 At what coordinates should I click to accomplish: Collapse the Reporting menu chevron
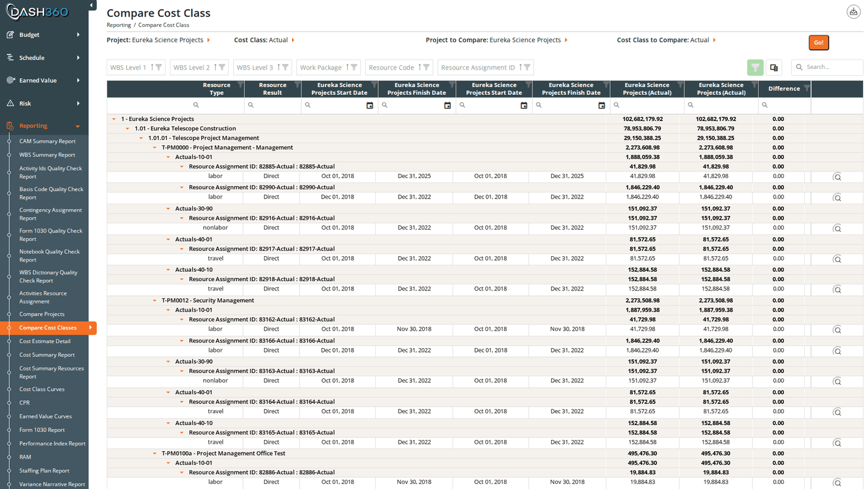coord(78,126)
